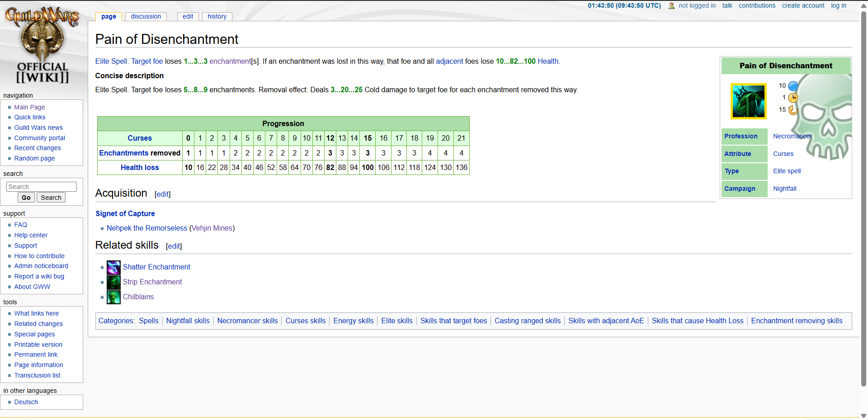868x420 pixels.
Task: Open the Shatter Enchantment skill icon
Action: 113,267
